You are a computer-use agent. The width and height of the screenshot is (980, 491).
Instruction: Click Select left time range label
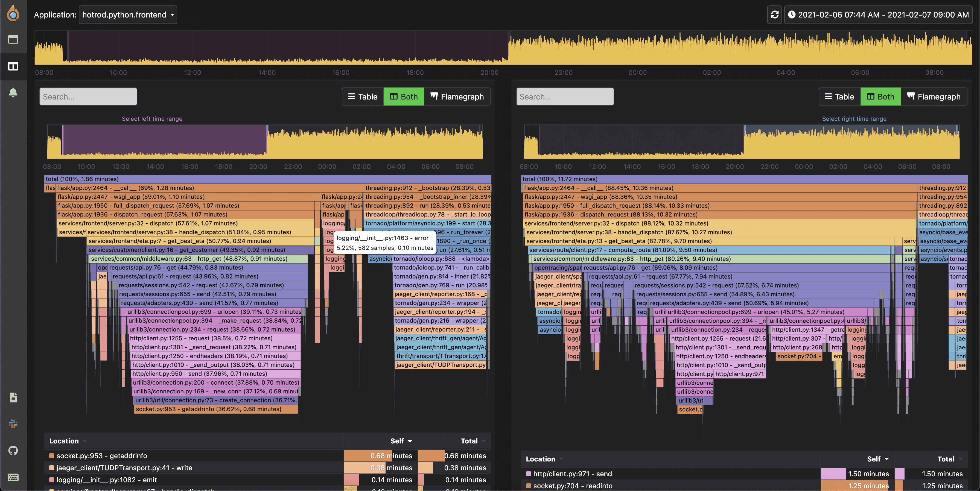tap(152, 118)
